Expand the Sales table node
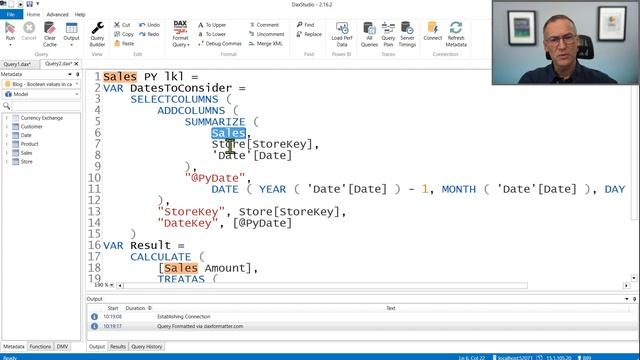Image resolution: width=640 pixels, height=360 pixels. 7,153
